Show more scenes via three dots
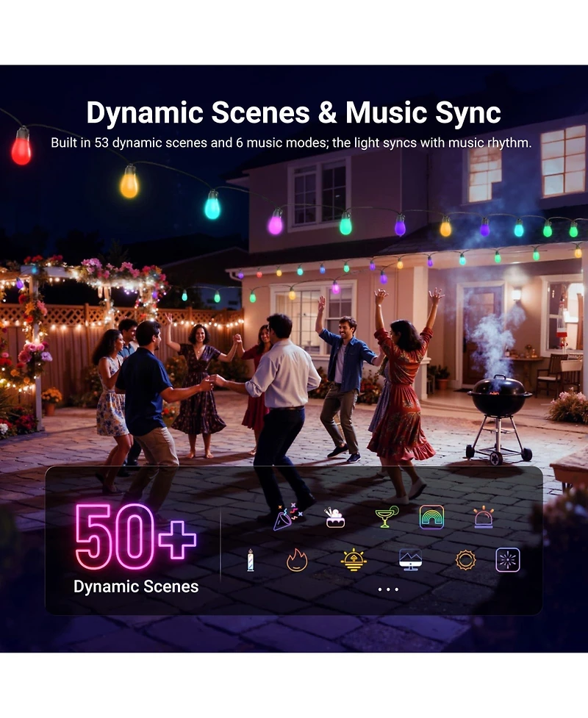Screen dimensions: 588x718 pos(388,589)
